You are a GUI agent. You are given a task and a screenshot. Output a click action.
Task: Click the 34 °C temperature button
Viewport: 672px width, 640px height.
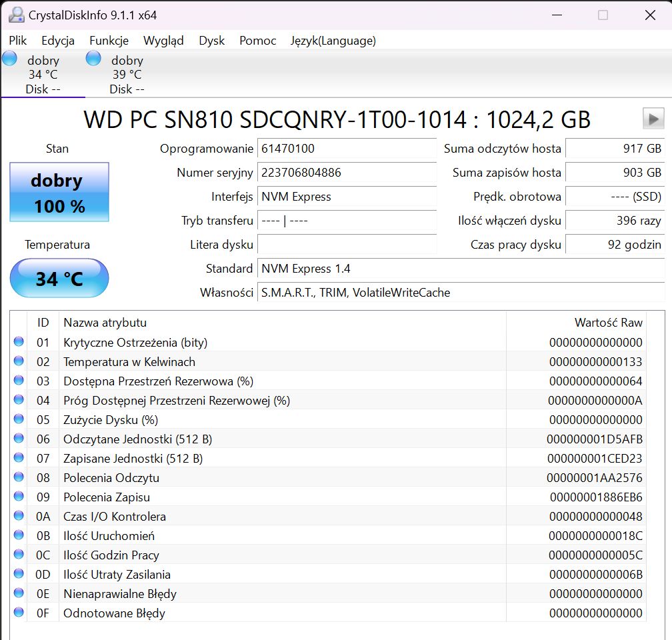pyautogui.click(x=59, y=278)
